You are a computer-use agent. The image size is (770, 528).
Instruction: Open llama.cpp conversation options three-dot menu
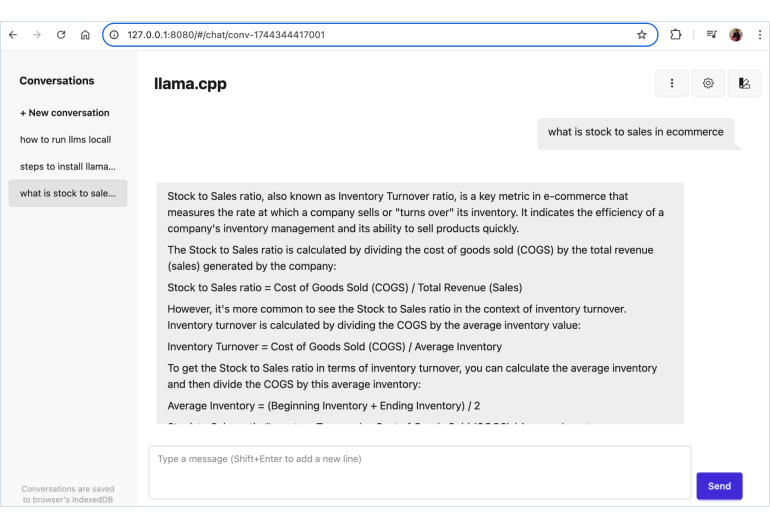[672, 83]
